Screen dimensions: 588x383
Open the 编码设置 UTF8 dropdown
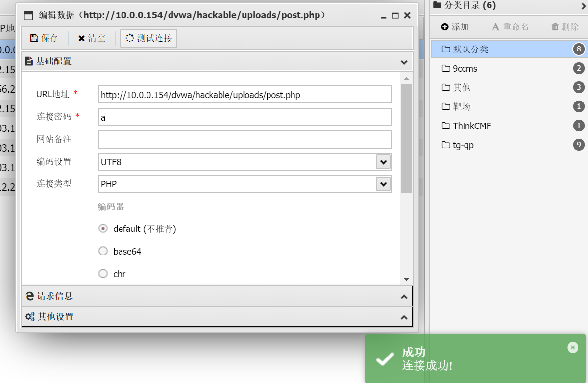click(x=383, y=162)
